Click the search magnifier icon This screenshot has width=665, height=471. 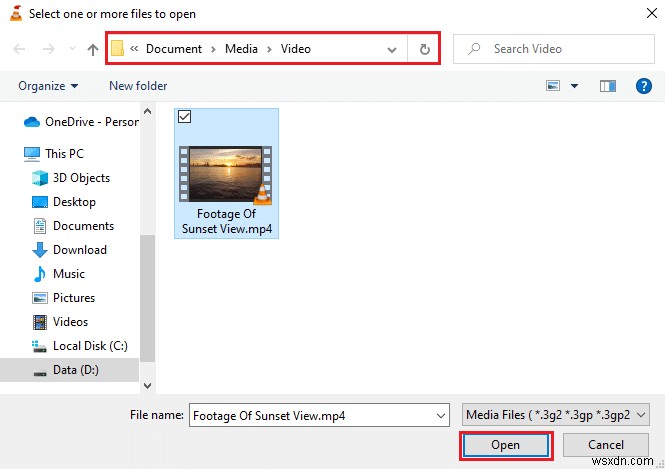click(x=474, y=49)
